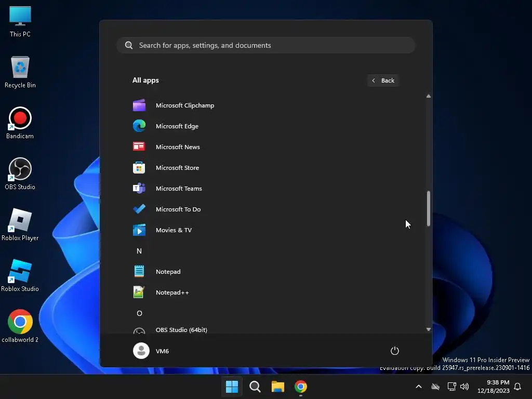Screen dimensions: 532x399
Task: Click the scrollbar down arrow
Action: pos(429,329)
